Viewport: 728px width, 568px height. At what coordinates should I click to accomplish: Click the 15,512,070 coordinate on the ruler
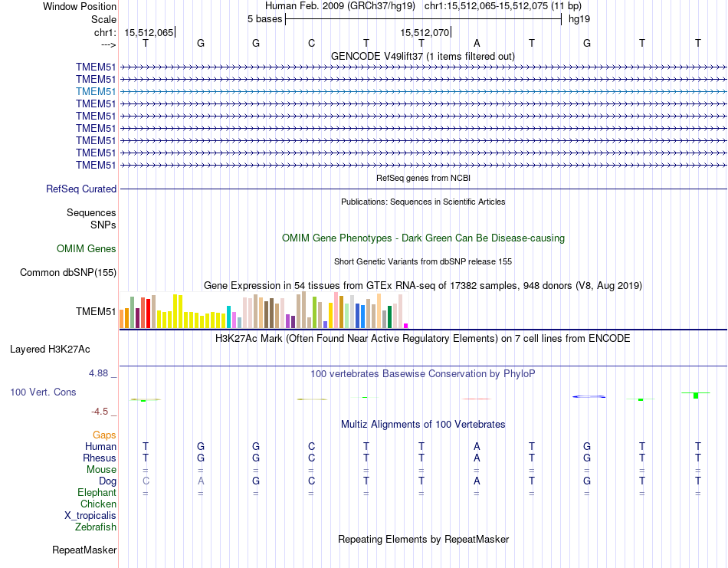tap(425, 32)
